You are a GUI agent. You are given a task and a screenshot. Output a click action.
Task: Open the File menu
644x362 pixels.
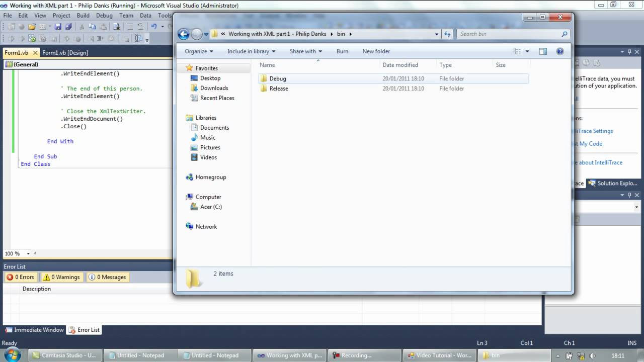(8, 16)
